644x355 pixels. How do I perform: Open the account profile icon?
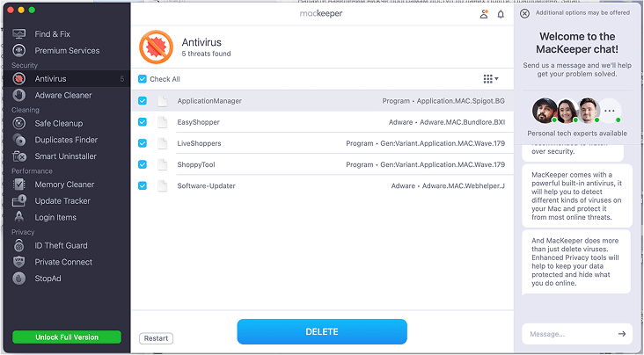pos(484,14)
